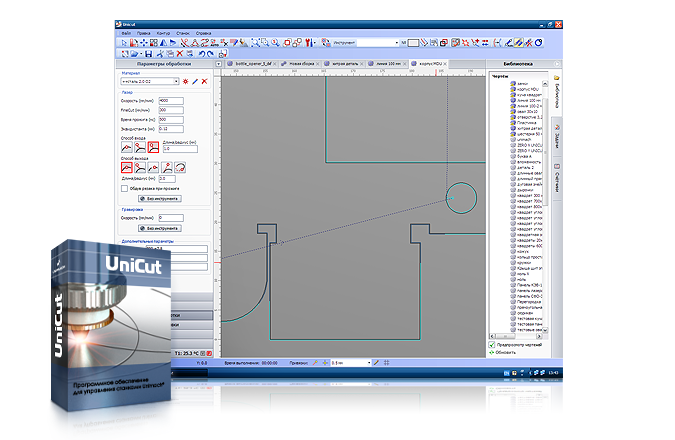Open the Контур menu
Image resolution: width=675 pixels, height=440 pixels.
point(163,33)
